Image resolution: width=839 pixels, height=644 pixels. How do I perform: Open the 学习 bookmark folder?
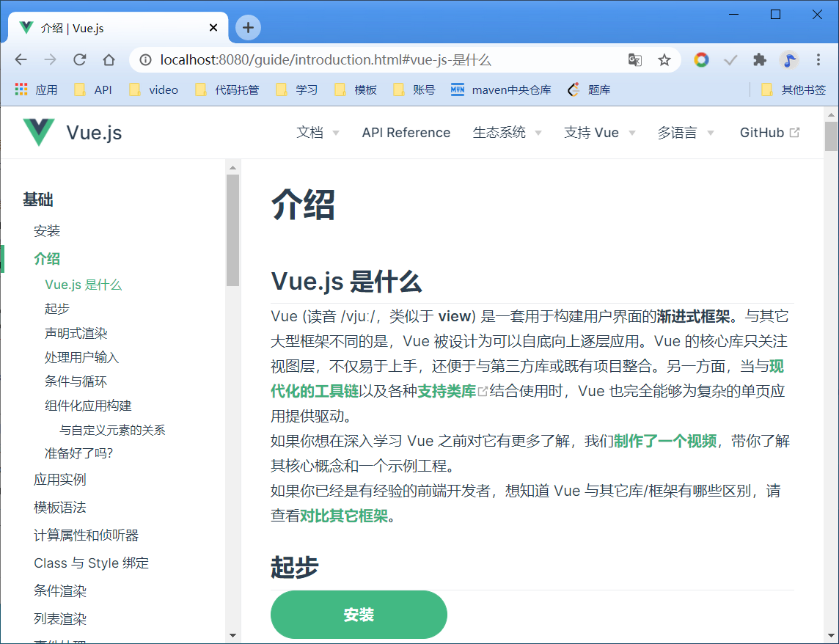296,89
